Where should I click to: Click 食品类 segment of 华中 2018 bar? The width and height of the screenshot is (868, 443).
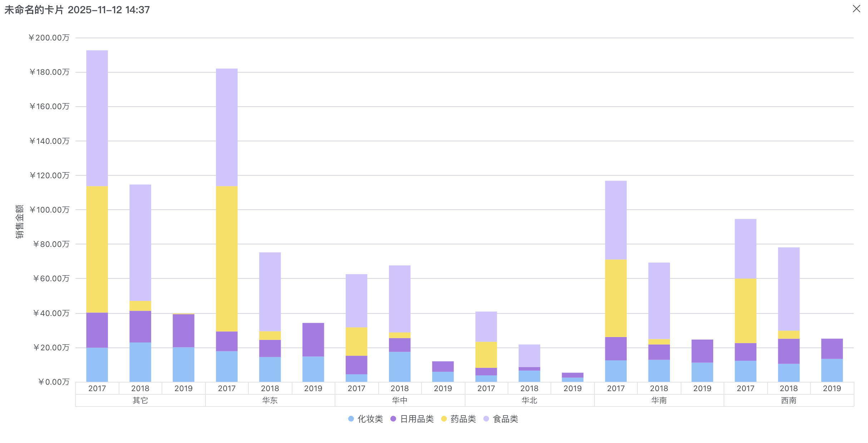[400, 299]
